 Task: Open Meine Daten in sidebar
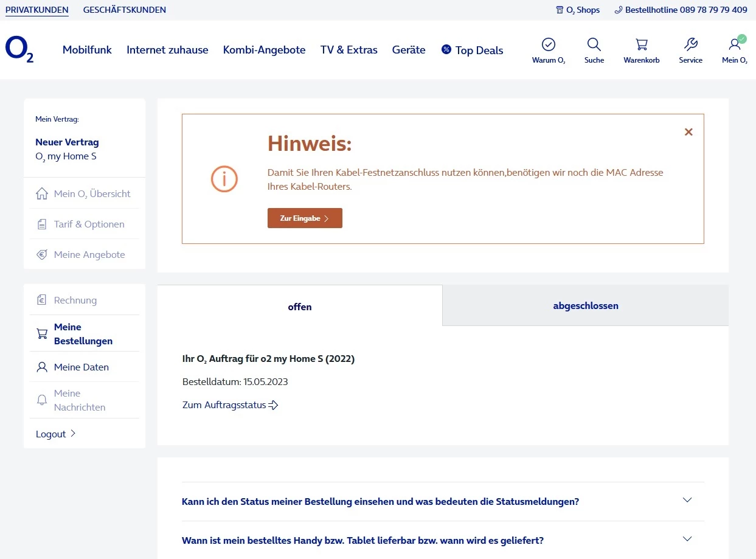coord(85,367)
